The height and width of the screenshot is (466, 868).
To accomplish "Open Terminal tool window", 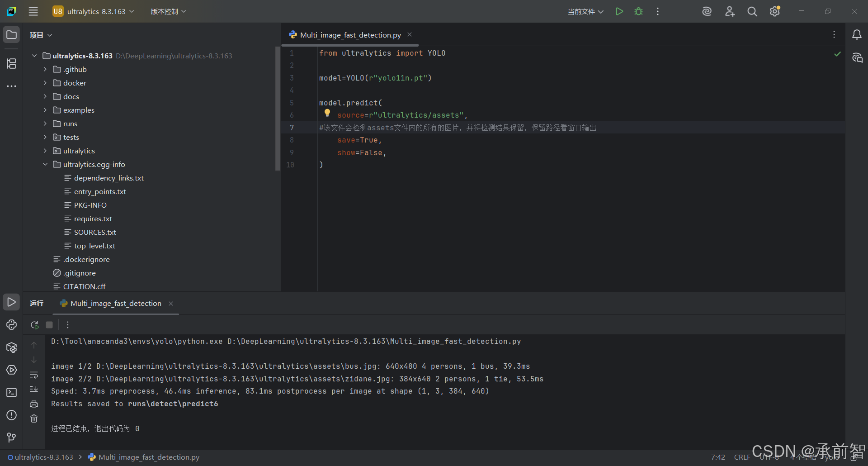I will (x=11, y=392).
